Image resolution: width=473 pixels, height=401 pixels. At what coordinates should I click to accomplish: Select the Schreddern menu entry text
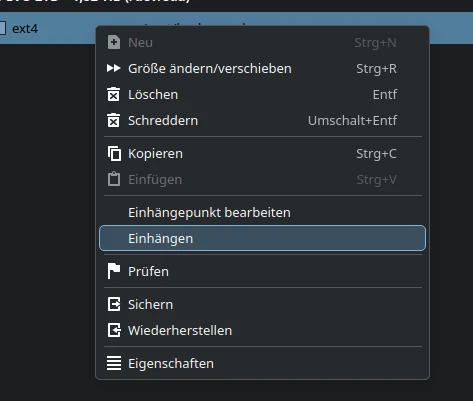163,120
